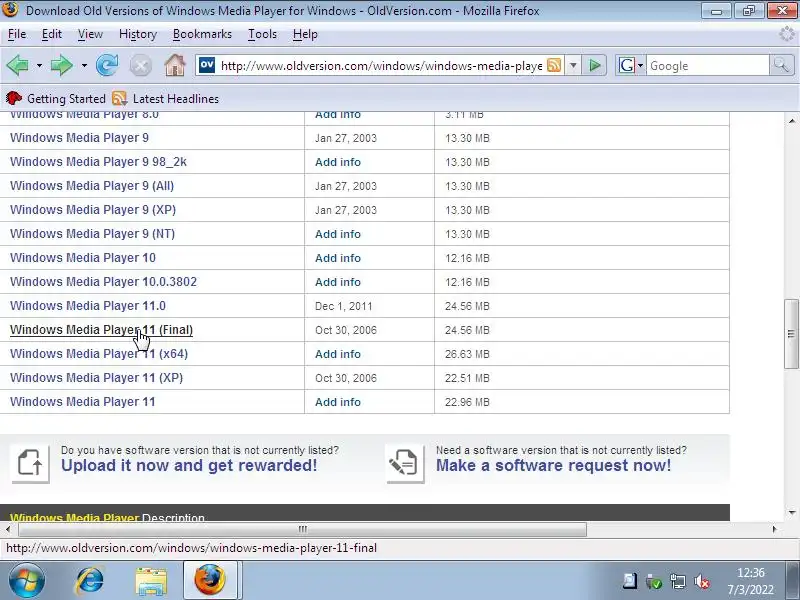Viewport: 800px width, 600px height.
Task: Click the upload file icon beside Upload it now
Action: (x=30, y=463)
